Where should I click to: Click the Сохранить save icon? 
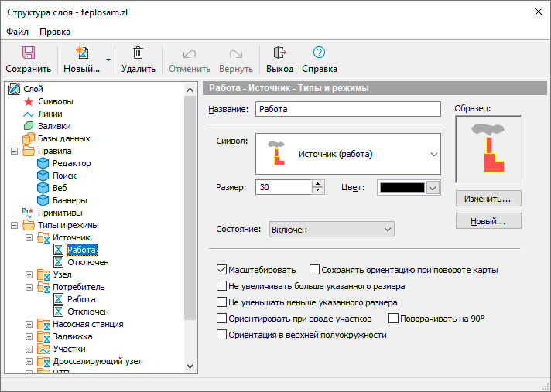pos(28,53)
